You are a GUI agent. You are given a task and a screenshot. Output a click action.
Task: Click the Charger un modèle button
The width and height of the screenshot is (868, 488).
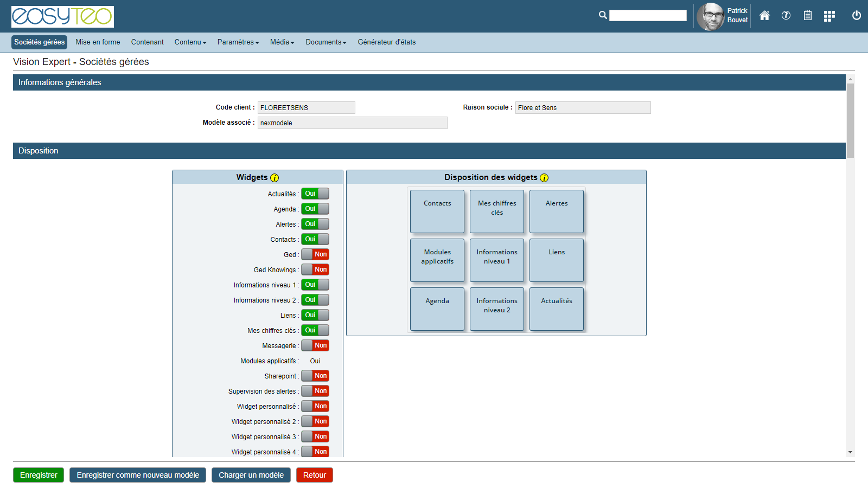coord(251,475)
